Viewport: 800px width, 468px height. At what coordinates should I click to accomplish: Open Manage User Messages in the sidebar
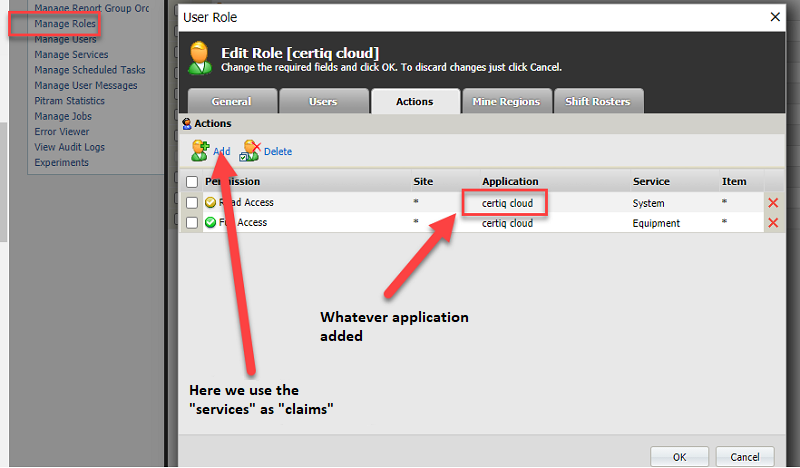click(86, 85)
